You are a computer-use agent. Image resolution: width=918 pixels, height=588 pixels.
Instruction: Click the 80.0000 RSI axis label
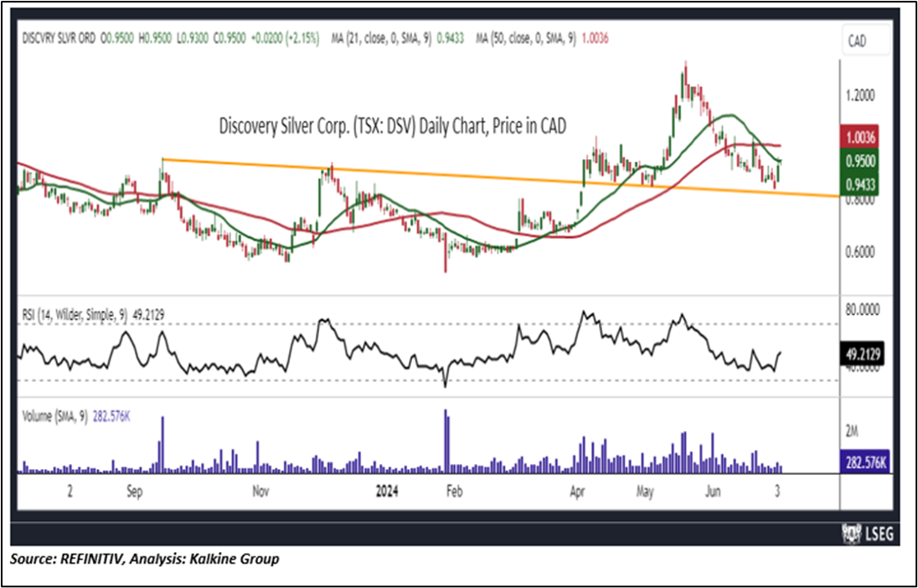click(862, 310)
